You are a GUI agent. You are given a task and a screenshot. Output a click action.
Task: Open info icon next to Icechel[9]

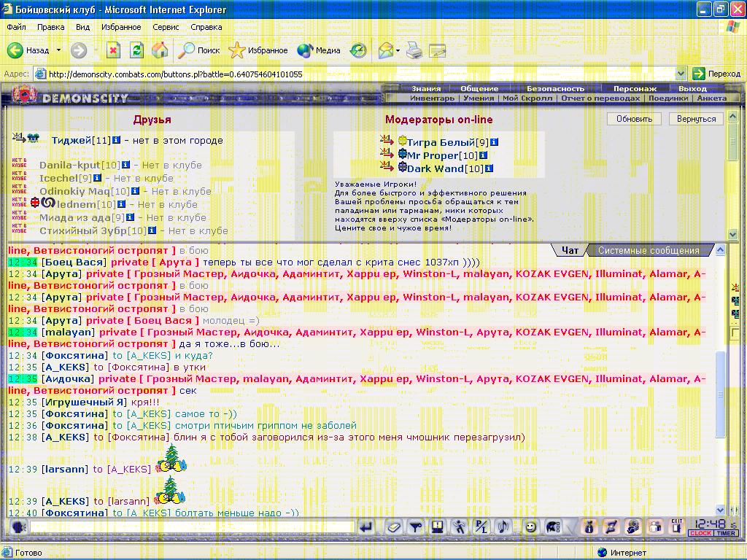click(97, 178)
